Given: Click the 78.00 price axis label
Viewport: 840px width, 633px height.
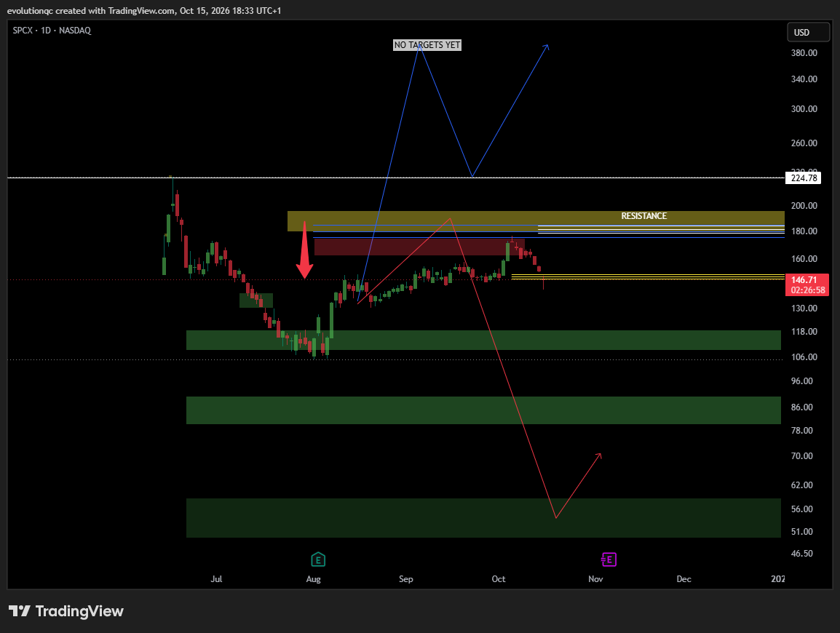Looking at the screenshot, I should 802,431.
